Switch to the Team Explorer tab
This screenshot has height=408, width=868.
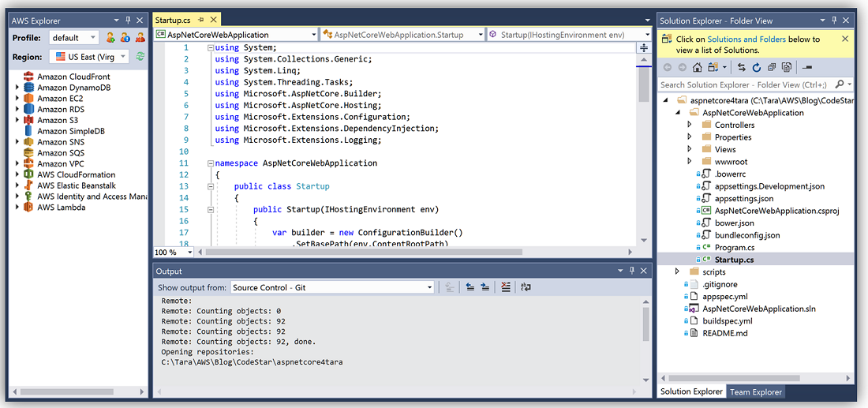pos(755,391)
